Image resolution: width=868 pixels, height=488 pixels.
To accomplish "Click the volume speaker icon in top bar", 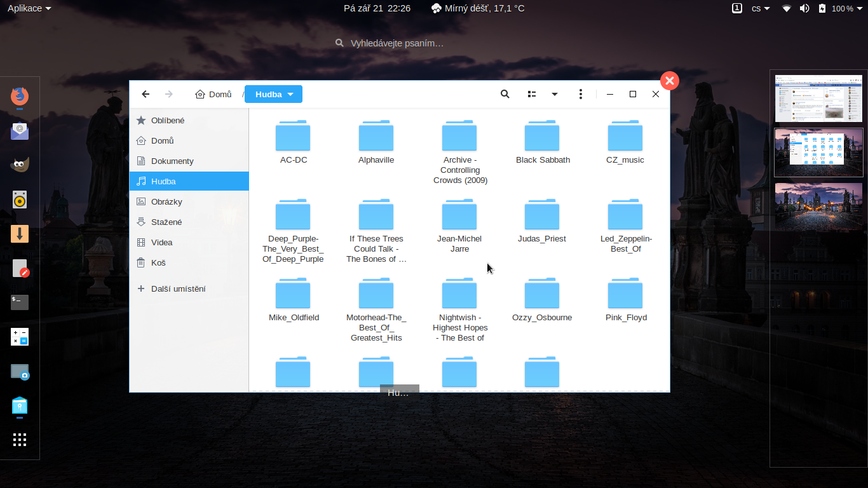I will (804, 8).
